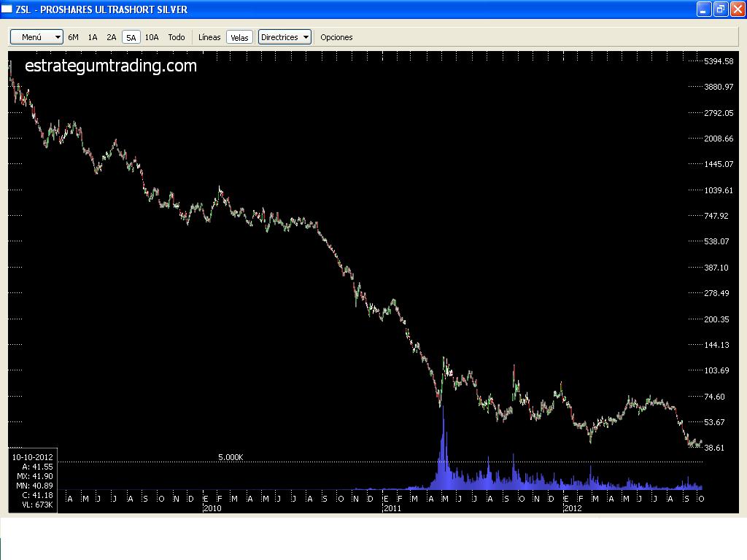The width and height of the screenshot is (747, 560).
Task: Click the 3880.97 price axis label
Action: tap(719, 87)
